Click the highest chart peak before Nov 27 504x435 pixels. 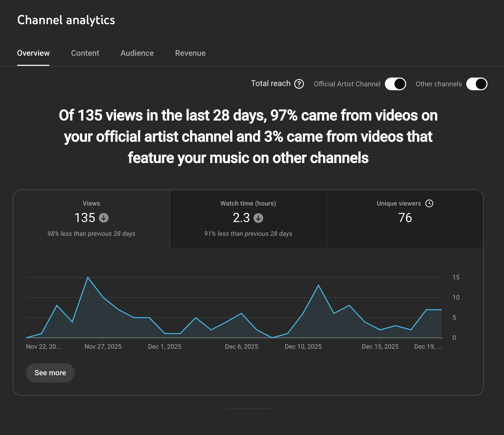tap(88, 277)
